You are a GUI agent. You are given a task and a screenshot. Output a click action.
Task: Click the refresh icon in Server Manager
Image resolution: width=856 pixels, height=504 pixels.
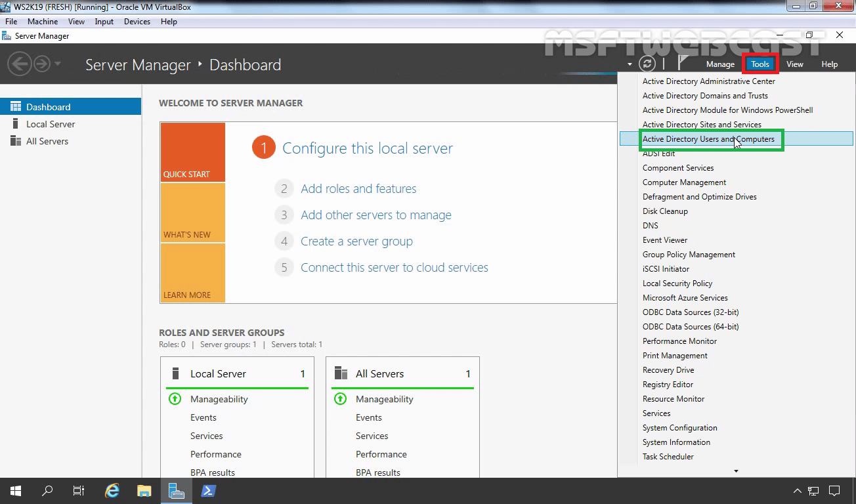pyautogui.click(x=649, y=64)
